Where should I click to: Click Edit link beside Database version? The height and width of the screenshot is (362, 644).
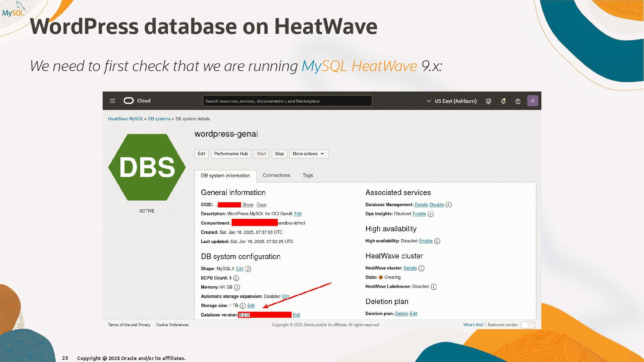tap(297, 315)
